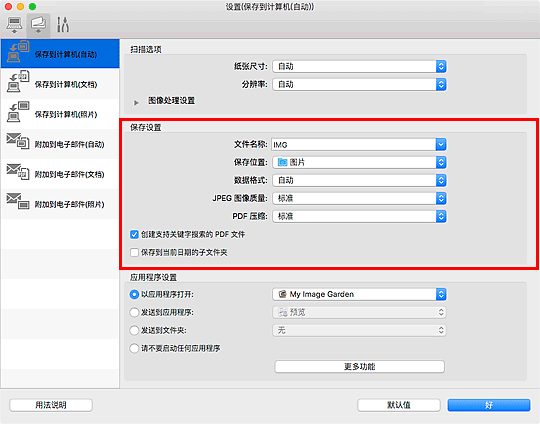Click the 保存到计算机(自动) scanner icon
540x424 pixels.
pos(18,52)
